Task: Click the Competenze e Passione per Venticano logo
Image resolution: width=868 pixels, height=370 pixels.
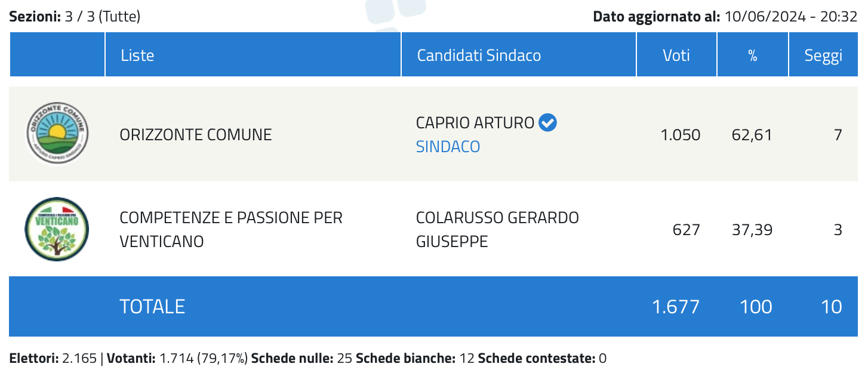Action: pos(57,229)
